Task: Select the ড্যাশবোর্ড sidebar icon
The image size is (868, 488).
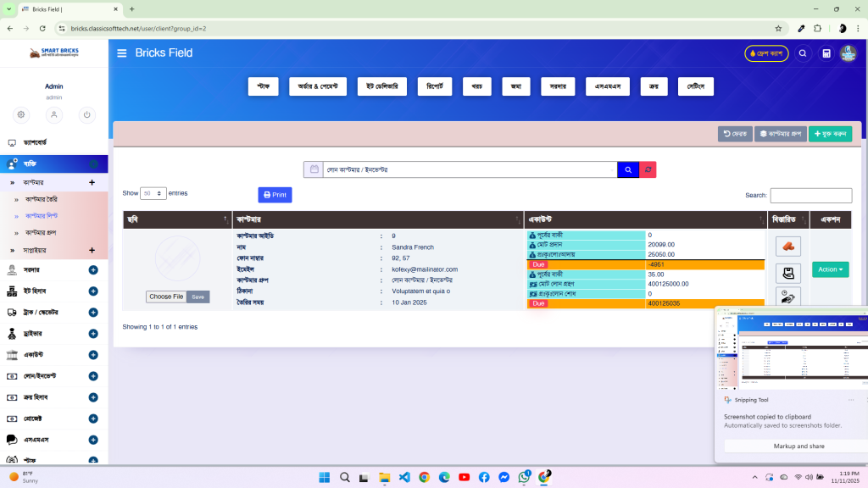Action: click(12, 143)
